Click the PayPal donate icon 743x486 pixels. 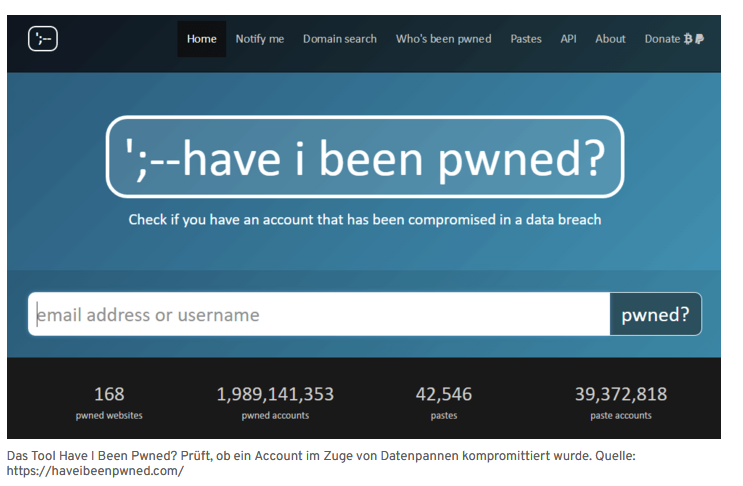tap(699, 39)
